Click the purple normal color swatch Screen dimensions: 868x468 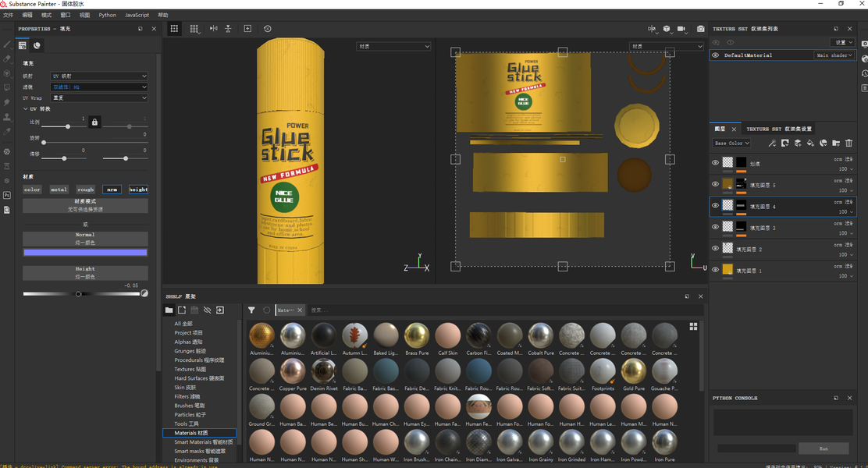(x=85, y=252)
